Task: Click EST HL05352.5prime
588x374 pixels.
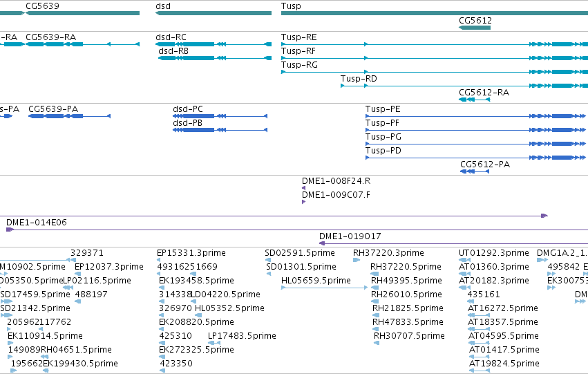Action: pos(229,309)
